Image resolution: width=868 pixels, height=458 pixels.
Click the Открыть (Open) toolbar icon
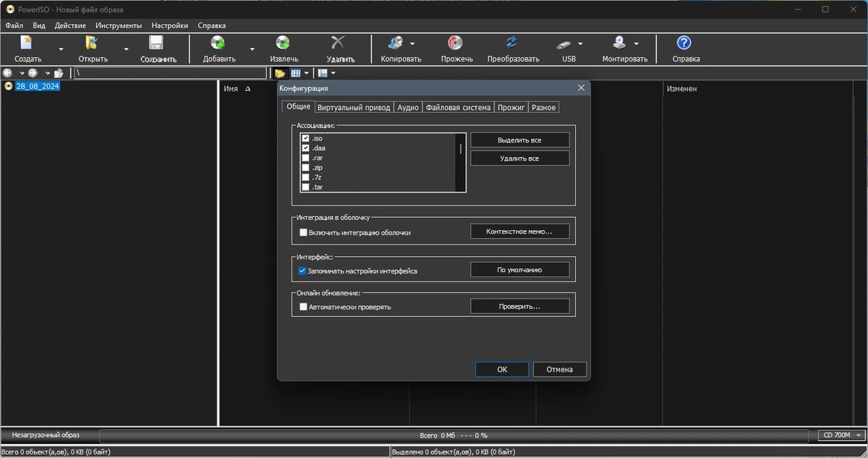[93, 43]
